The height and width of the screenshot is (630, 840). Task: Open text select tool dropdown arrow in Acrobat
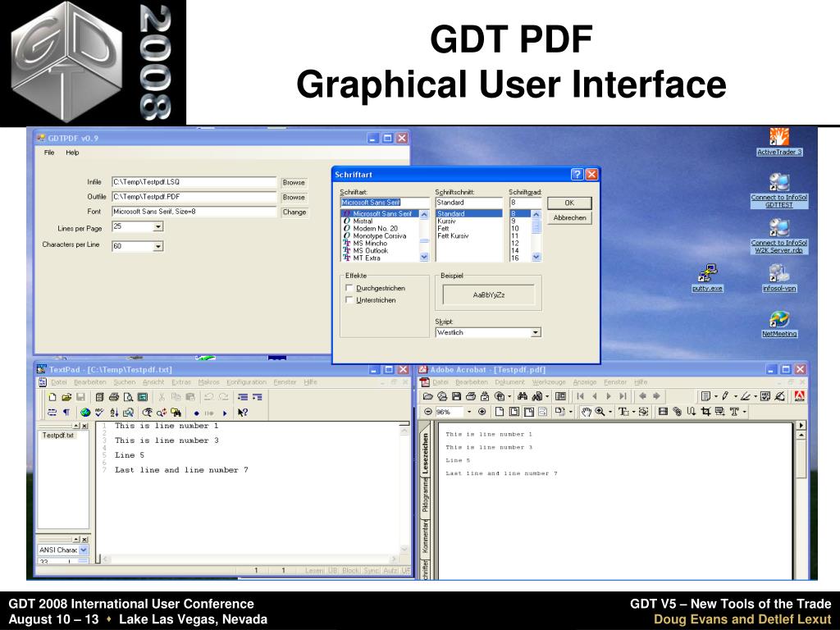click(634, 412)
